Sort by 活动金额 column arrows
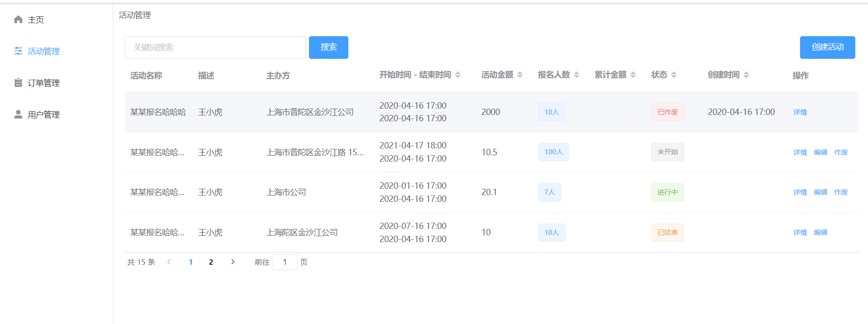This screenshot has height=324, width=868. click(x=520, y=75)
